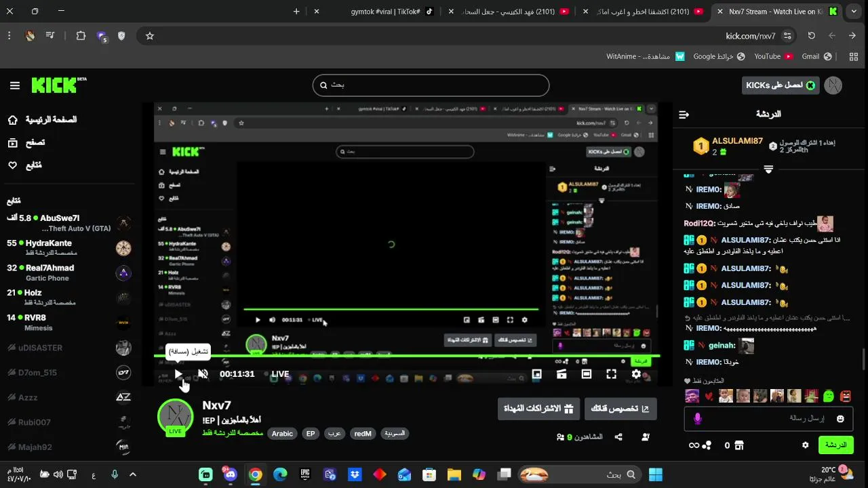Click the follow user icon below the player
Viewport: 868px width, 488px height.
coord(645,437)
